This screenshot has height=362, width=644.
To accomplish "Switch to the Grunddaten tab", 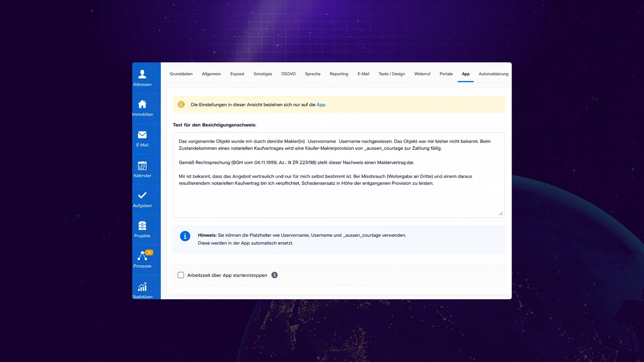I will coord(181,74).
